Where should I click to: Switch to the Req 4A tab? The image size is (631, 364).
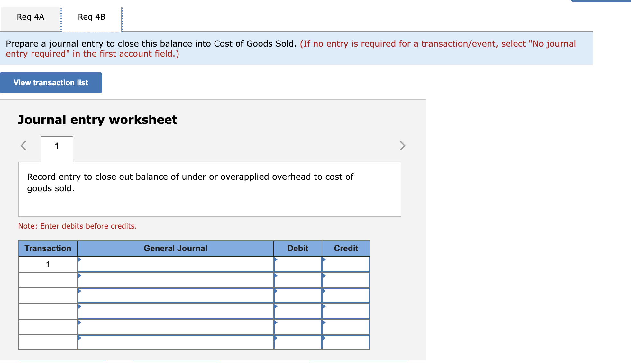click(30, 17)
